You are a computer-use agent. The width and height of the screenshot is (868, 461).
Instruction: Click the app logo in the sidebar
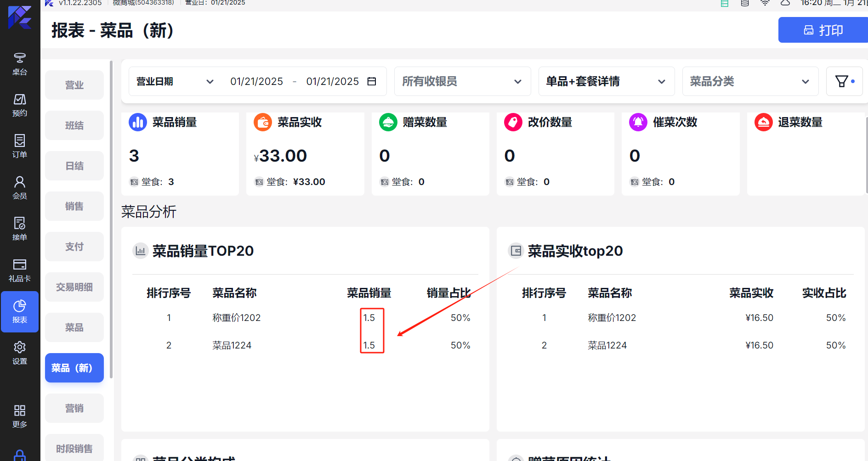(20, 17)
